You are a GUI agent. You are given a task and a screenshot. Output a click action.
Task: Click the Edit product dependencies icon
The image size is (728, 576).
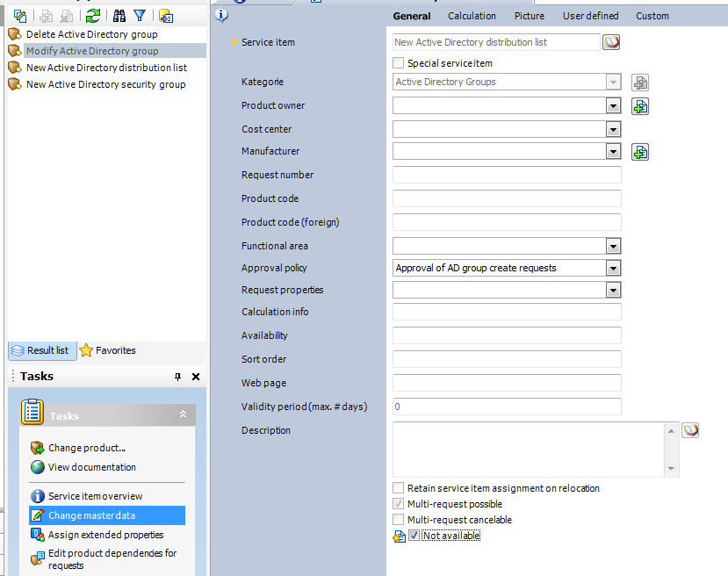pos(37,558)
